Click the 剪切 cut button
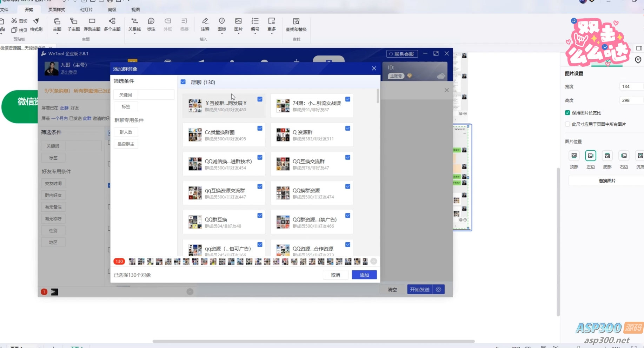Screen dimensions: 644x348 click(x=19, y=21)
